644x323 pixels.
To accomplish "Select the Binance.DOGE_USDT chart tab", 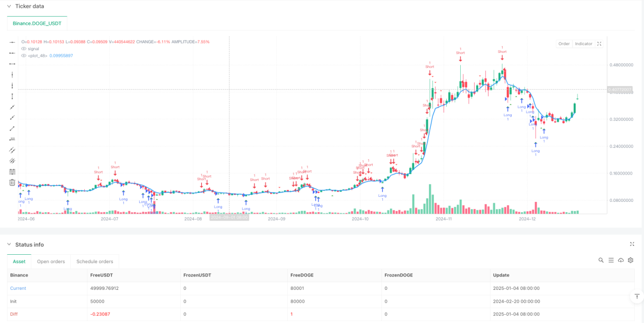I will pyautogui.click(x=37, y=23).
